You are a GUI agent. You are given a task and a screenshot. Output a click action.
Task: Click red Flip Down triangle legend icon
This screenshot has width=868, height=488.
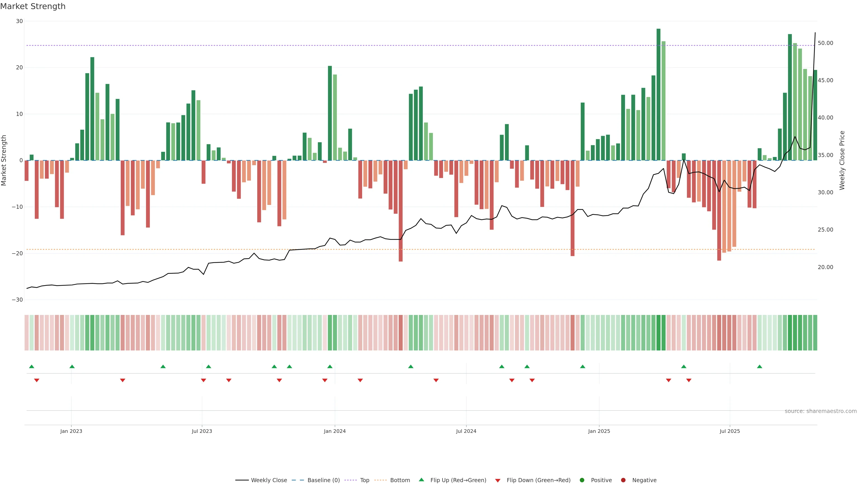(498, 481)
